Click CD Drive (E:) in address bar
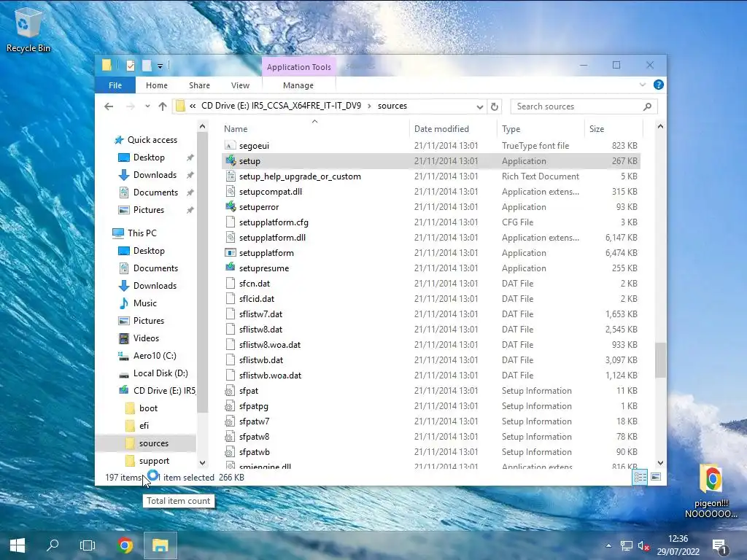Image resolution: width=747 pixels, height=560 pixels. click(281, 106)
